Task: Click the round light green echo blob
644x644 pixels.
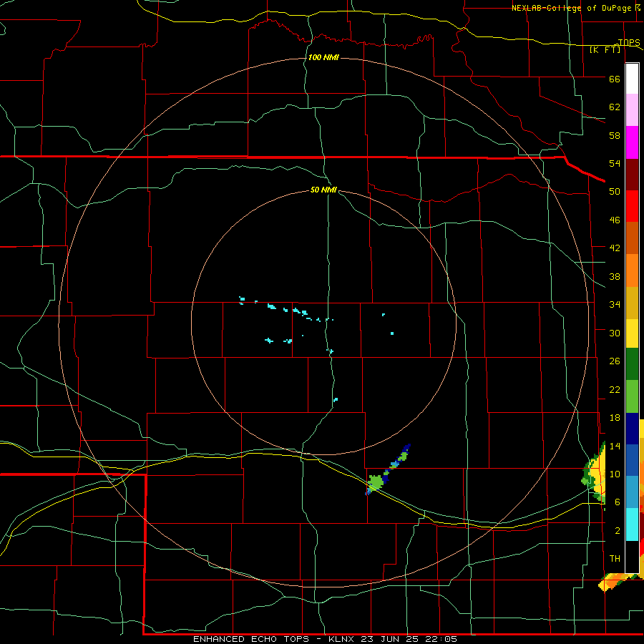Action: coord(374,482)
